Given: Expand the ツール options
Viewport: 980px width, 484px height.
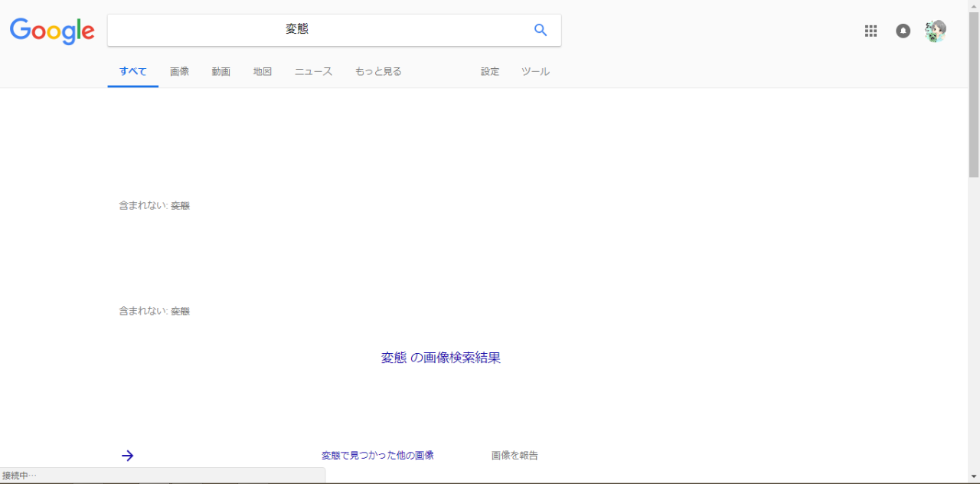Looking at the screenshot, I should [x=535, y=71].
